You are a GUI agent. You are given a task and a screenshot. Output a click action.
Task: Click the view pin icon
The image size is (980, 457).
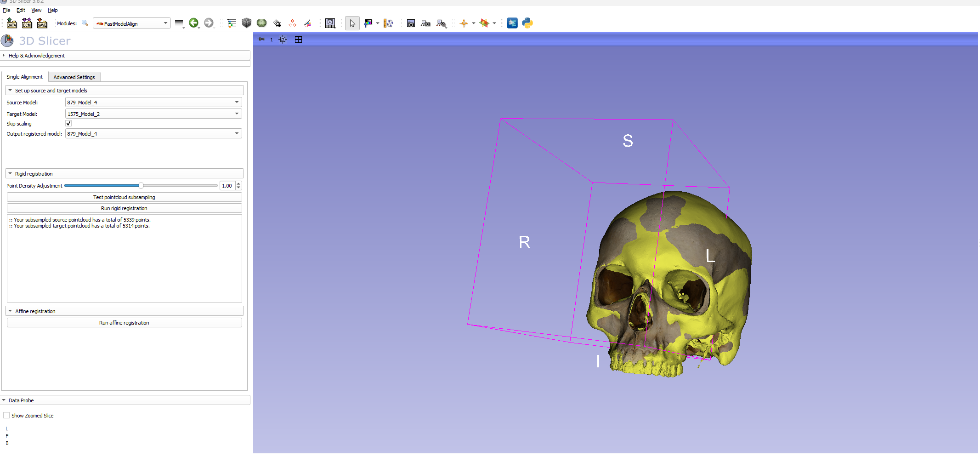point(261,40)
